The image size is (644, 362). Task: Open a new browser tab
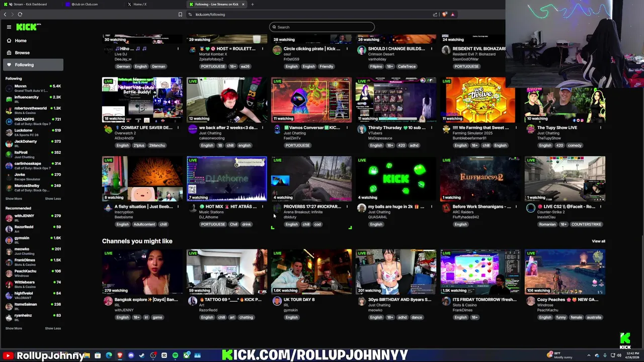[x=253, y=4]
